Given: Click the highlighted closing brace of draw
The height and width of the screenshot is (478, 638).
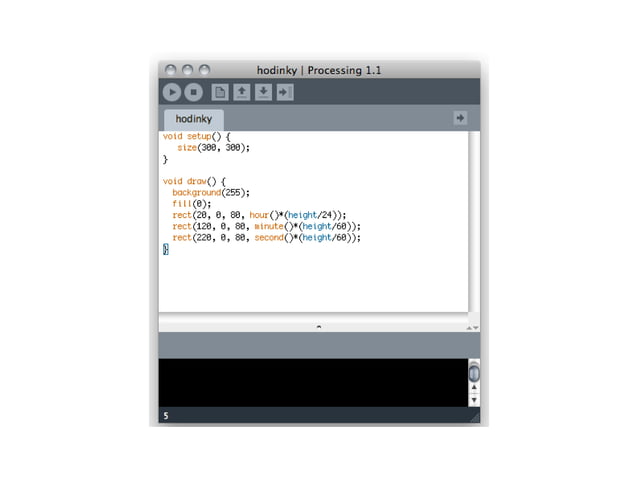Looking at the screenshot, I should (166, 249).
